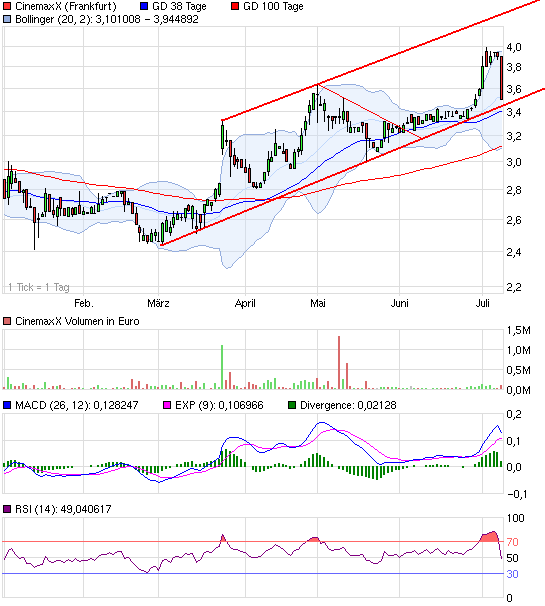Click the 'CinemaxX Volumen in Euro' label
The image size is (545, 606).
(x=77, y=321)
